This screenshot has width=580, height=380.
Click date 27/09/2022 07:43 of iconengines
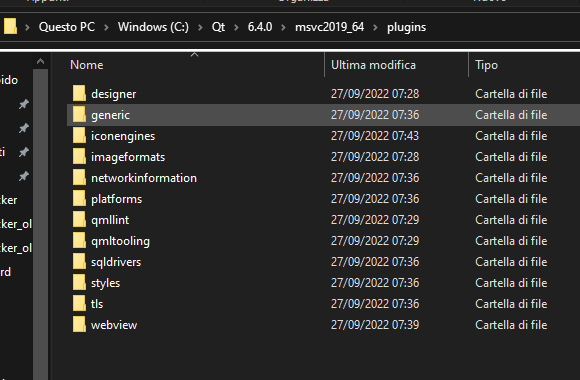click(375, 136)
